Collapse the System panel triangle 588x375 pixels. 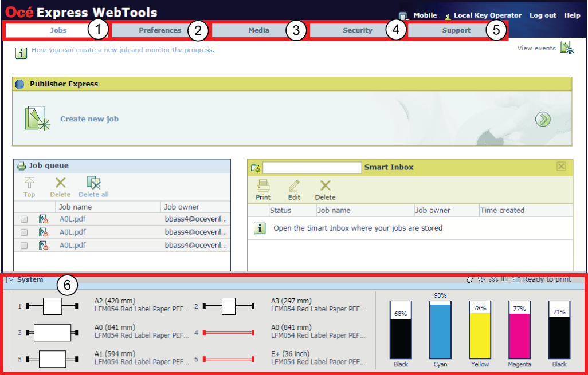click(11, 279)
